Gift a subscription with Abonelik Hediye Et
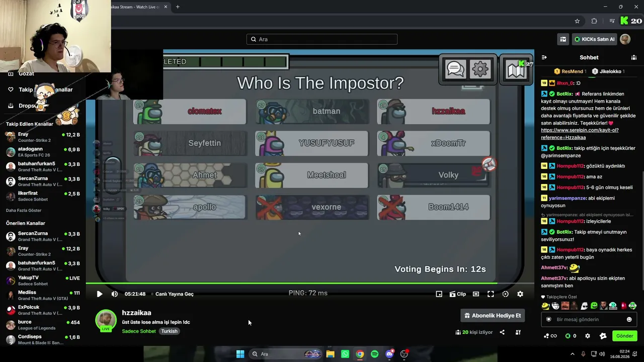644x362 pixels. (493, 315)
